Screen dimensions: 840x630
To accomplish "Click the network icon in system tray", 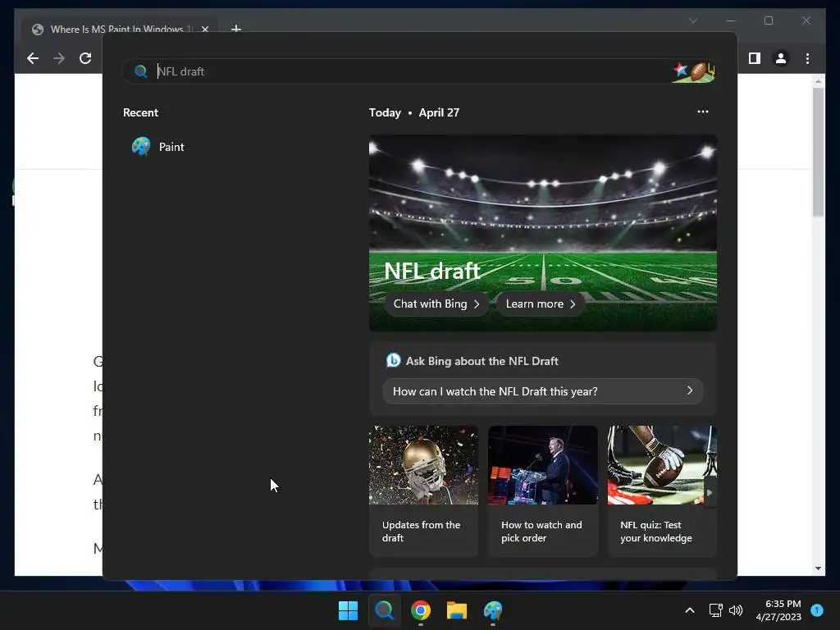I will (715, 610).
